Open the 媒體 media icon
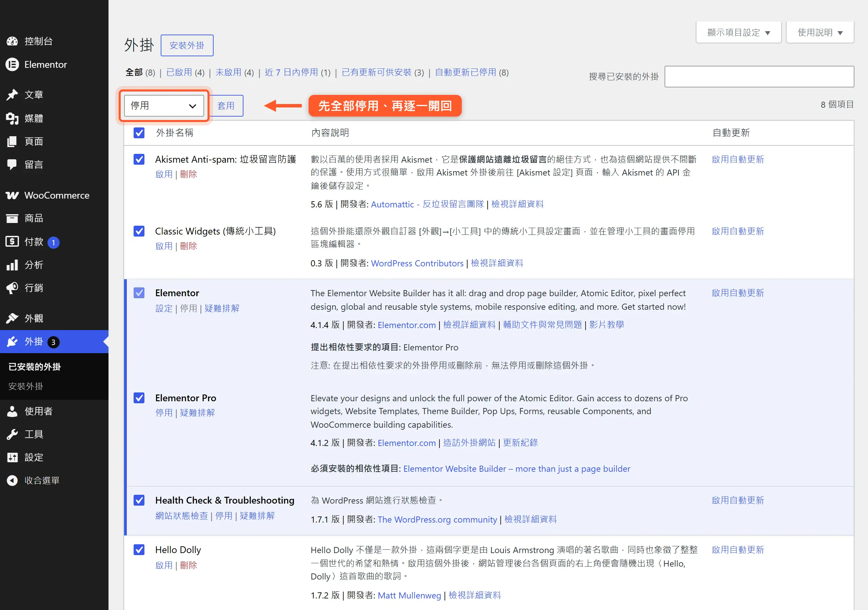This screenshot has height=610, width=868. tap(12, 118)
